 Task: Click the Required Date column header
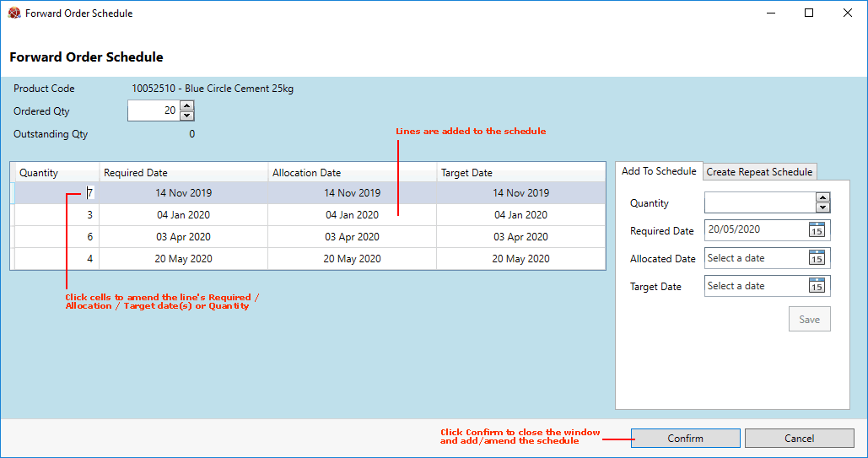point(184,172)
